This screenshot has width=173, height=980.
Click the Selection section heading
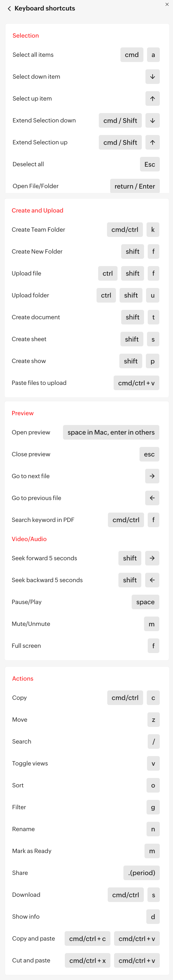coord(25,35)
